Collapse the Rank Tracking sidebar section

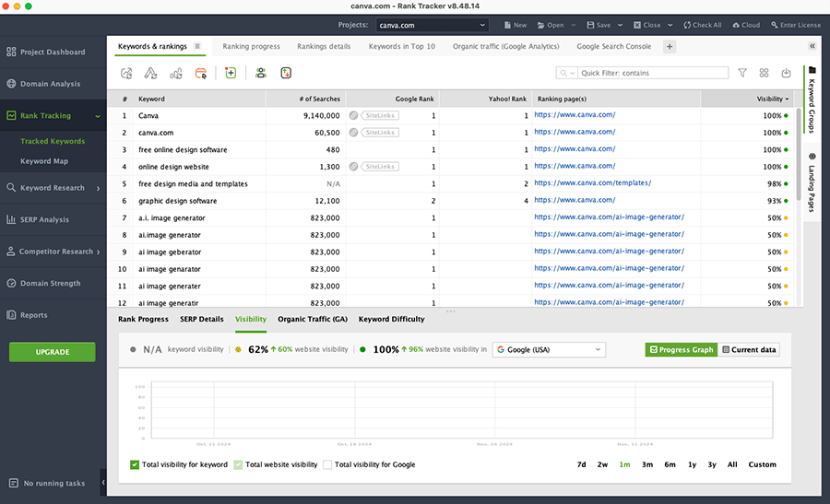point(98,116)
